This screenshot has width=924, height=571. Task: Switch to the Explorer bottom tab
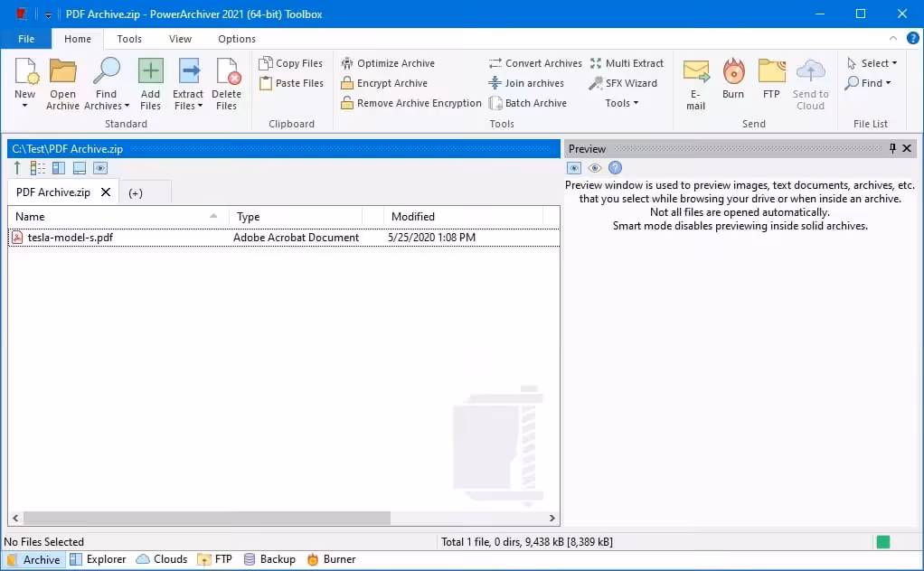(x=98, y=559)
